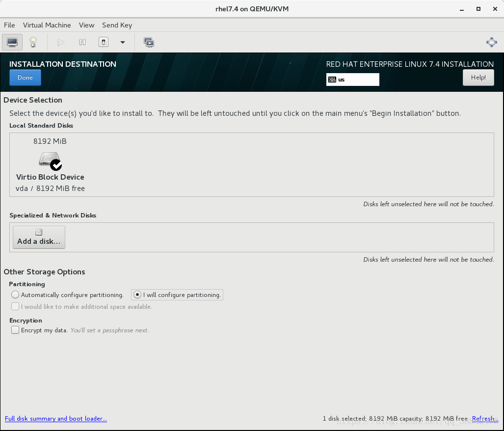Pause the virtual machine

pyautogui.click(x=82, y=42)
